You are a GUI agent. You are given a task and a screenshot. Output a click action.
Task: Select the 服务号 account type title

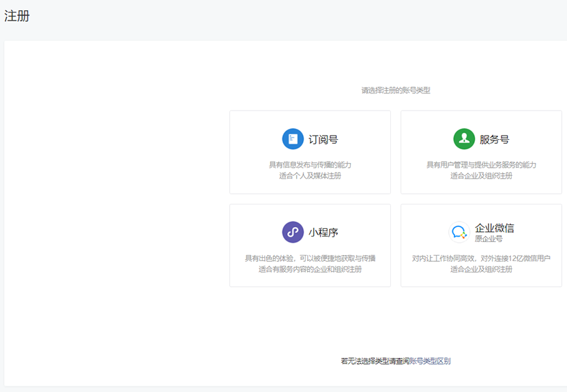(494, 140)
